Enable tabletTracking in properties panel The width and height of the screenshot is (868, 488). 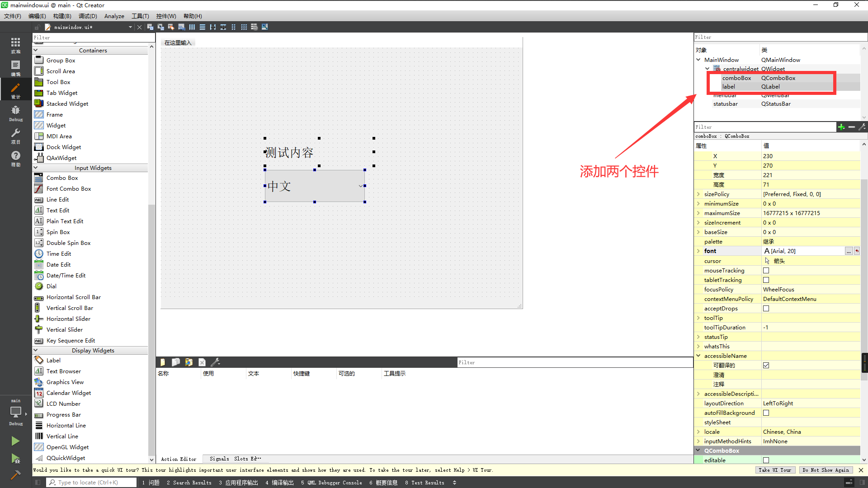point(766,279)
